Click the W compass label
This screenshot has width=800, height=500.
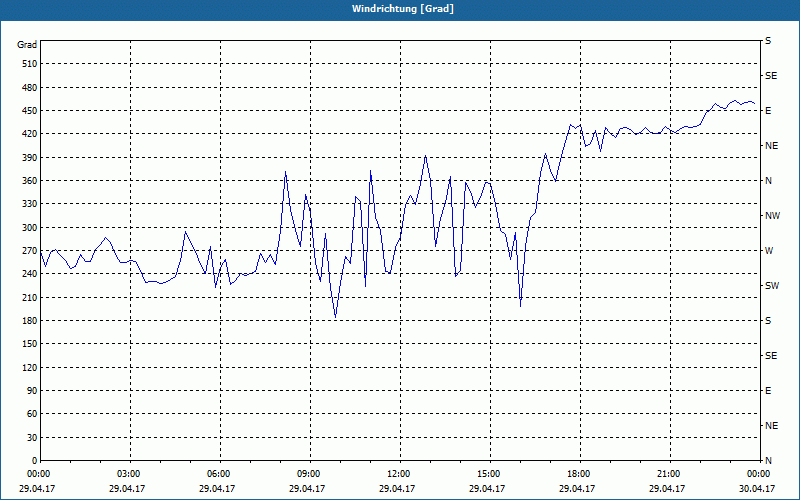pyautogui.click(x=769, y=251)
